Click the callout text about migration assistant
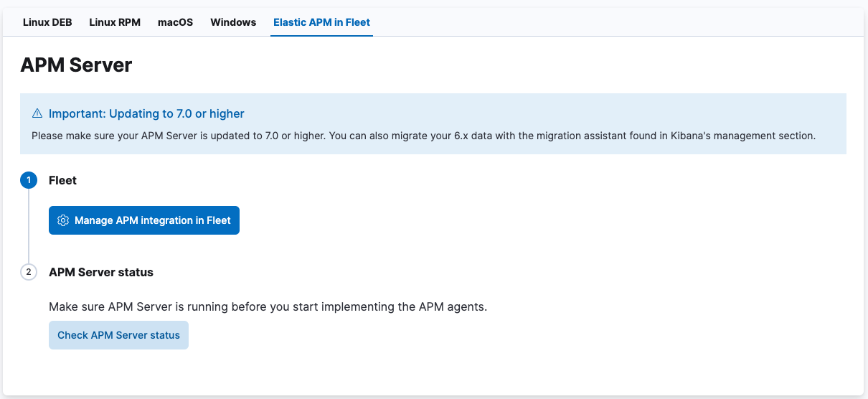Screen dimensions: 868x399 tap(423, 136)
